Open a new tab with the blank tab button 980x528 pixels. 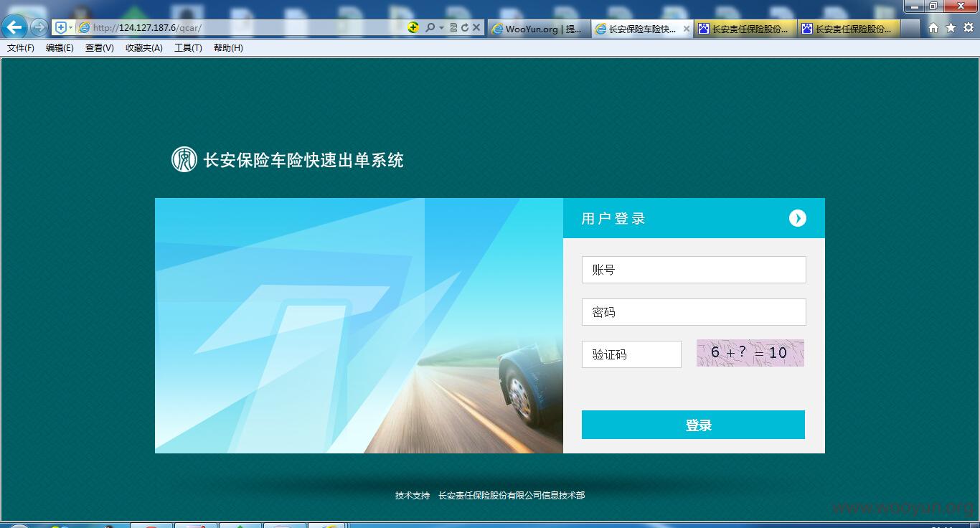(x=910, y=29)
